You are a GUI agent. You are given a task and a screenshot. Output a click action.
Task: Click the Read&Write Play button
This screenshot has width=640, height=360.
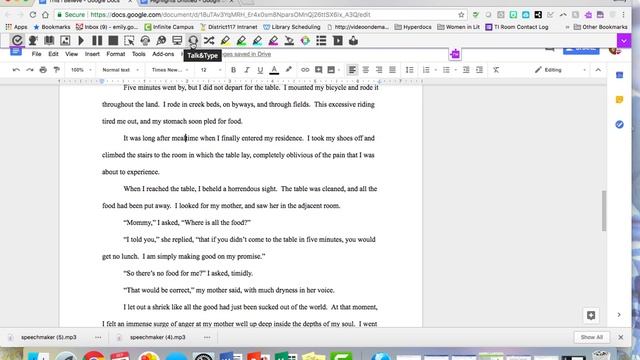coord(81,40)
